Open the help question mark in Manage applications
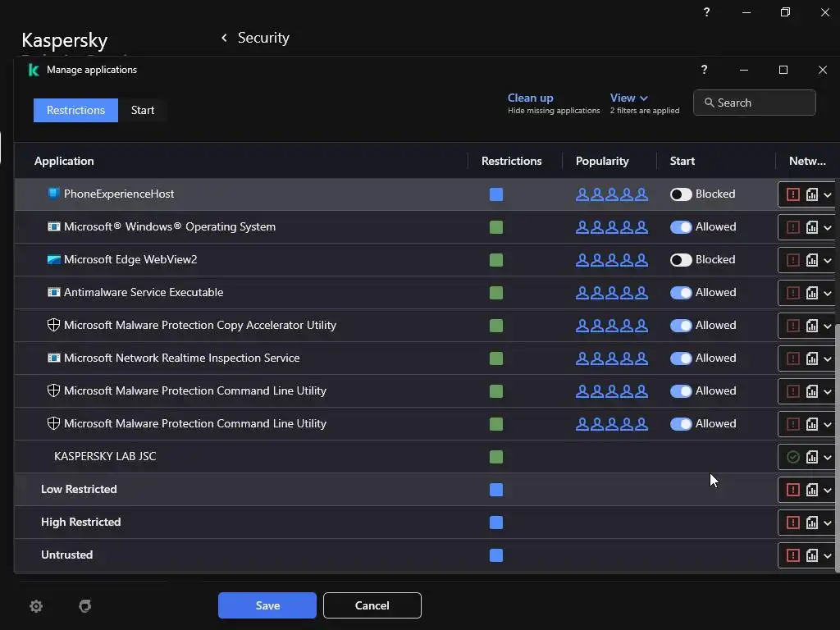This screenshot has width=840, height=630. click(x=704, y=70)
